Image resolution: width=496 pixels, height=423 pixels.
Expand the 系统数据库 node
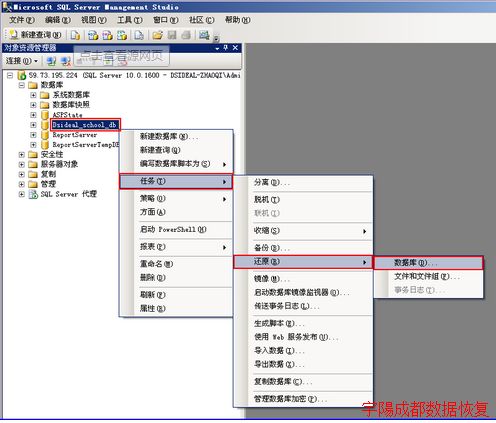click(33, 95)
